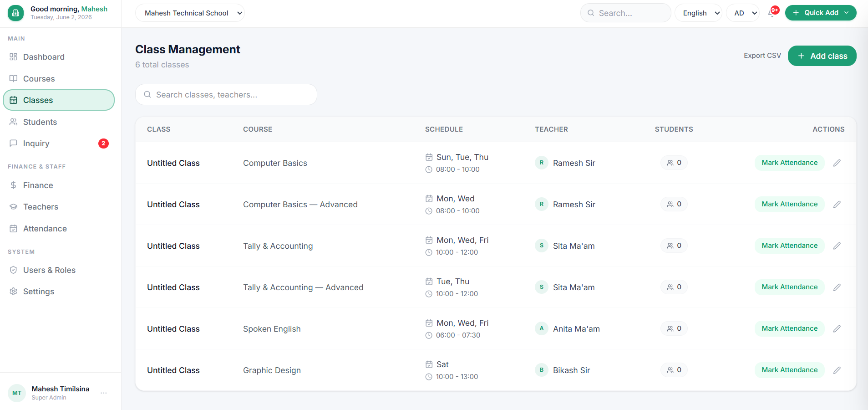Mark Attendance for Computer Basics class

(x=790, y=163)
